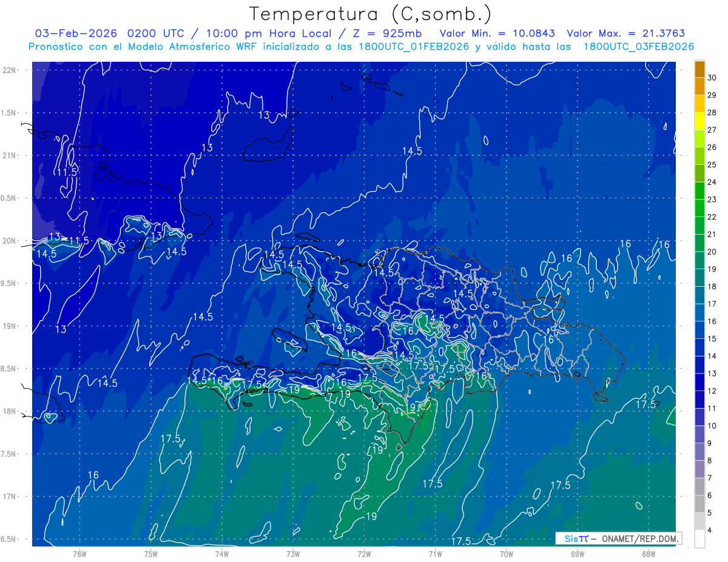This screenshot has width=728, height=562.
Task: Click the color bar label '15'
Action: (x=712, y=338)
